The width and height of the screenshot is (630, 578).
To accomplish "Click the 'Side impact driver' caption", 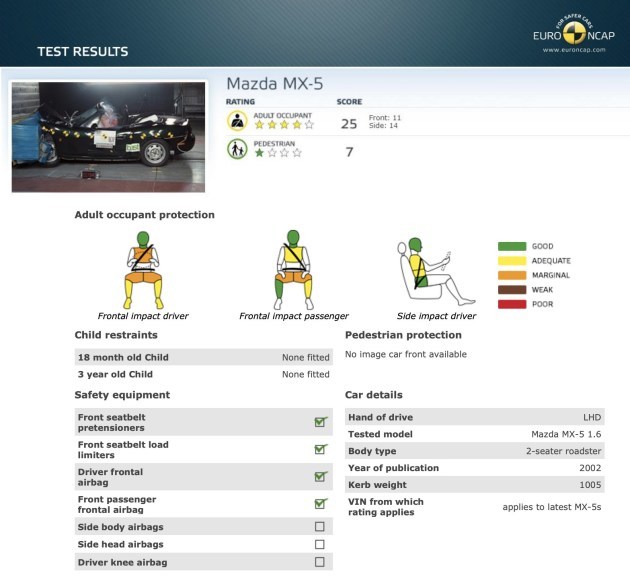I will (436, 316).
